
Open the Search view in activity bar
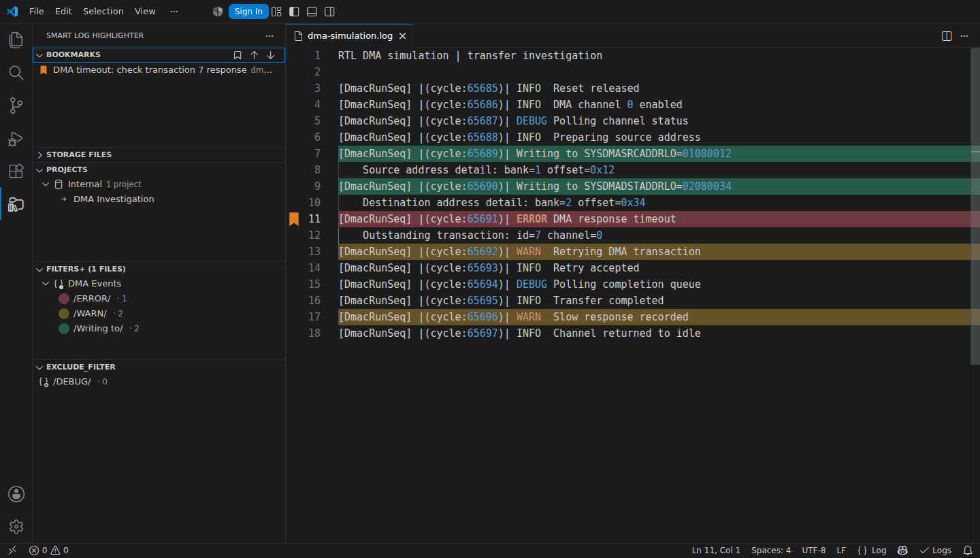click(x=16, y=73)
